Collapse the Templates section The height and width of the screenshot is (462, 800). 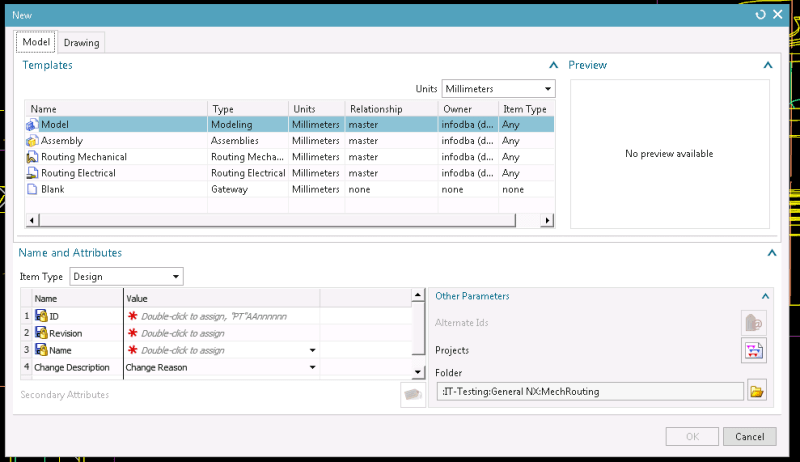(x=553, y=65)
